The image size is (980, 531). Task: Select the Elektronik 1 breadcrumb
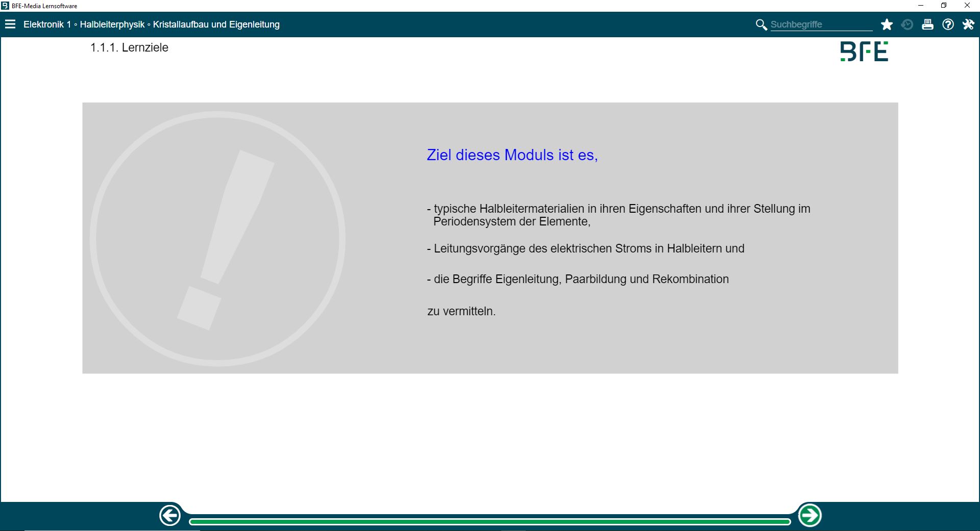tap(47, 24)
